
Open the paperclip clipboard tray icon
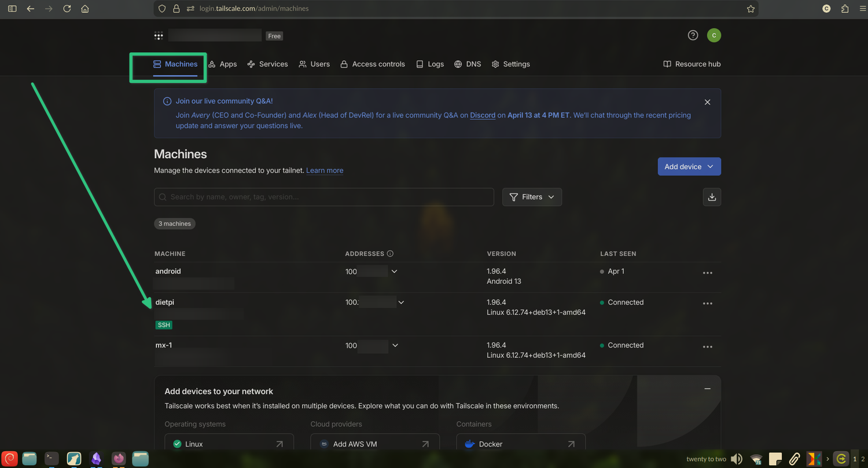795,459
